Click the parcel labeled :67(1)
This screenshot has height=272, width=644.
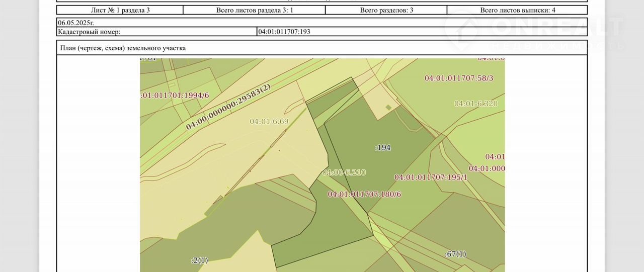click(x=455, y=254)
